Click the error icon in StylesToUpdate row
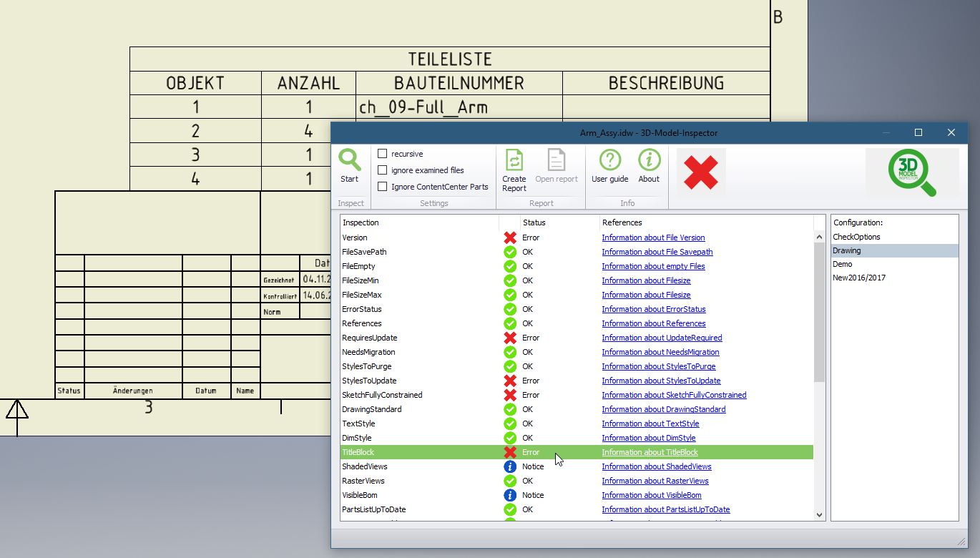This screenshot has height=558, width=980. click(x=510, y=381)
